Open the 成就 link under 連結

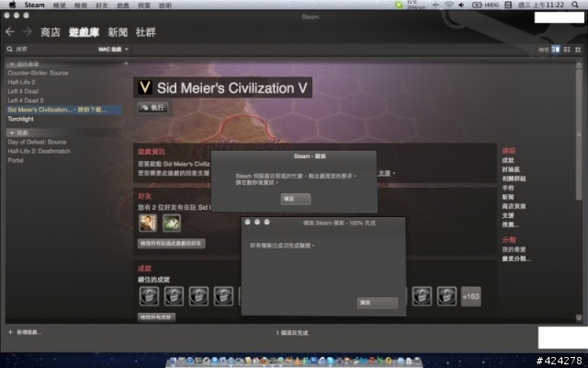pyautogui.click(x=508, y=160)
